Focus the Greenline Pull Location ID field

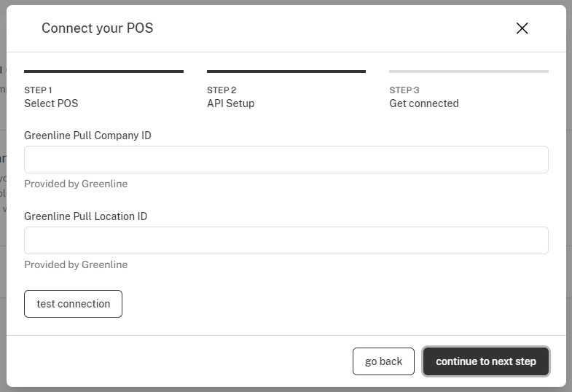(x=286, y=240)
